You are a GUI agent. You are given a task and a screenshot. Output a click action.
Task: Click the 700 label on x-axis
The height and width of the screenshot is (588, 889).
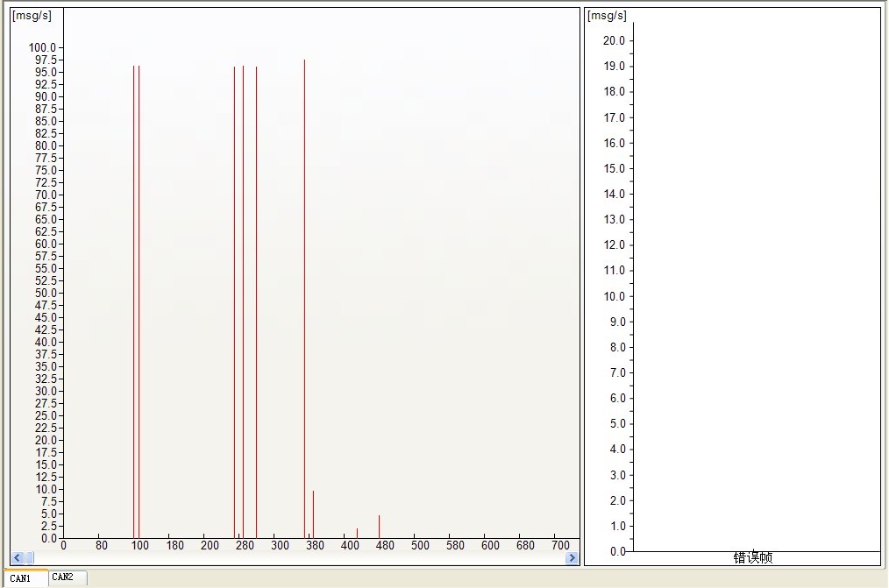tap(560, 545)
